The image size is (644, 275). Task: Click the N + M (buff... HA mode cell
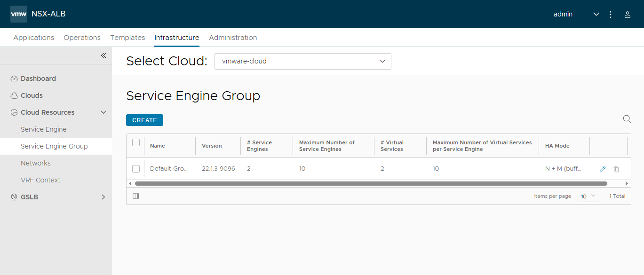[564, 169]
